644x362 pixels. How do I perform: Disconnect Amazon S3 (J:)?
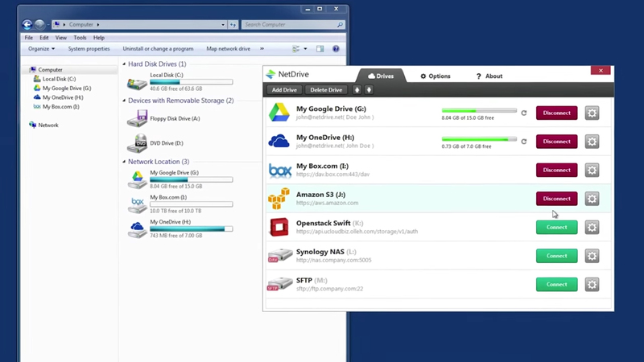[x=556, y=199]
